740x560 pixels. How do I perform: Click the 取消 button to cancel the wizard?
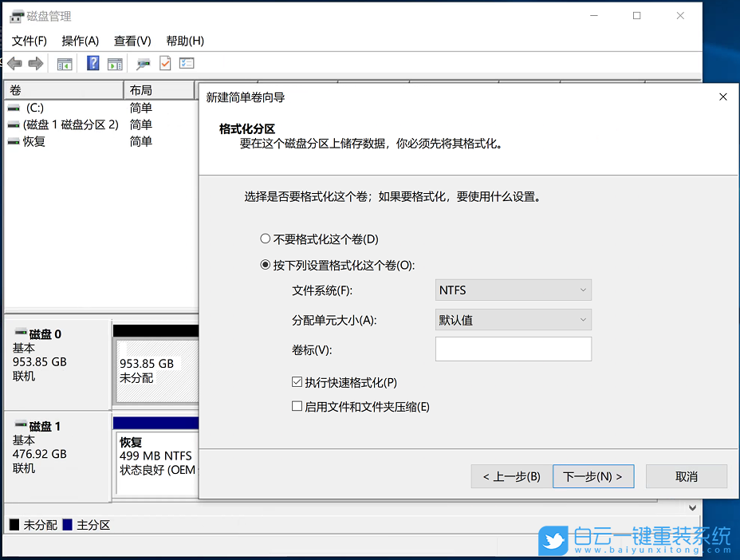(x=686, y=476)
